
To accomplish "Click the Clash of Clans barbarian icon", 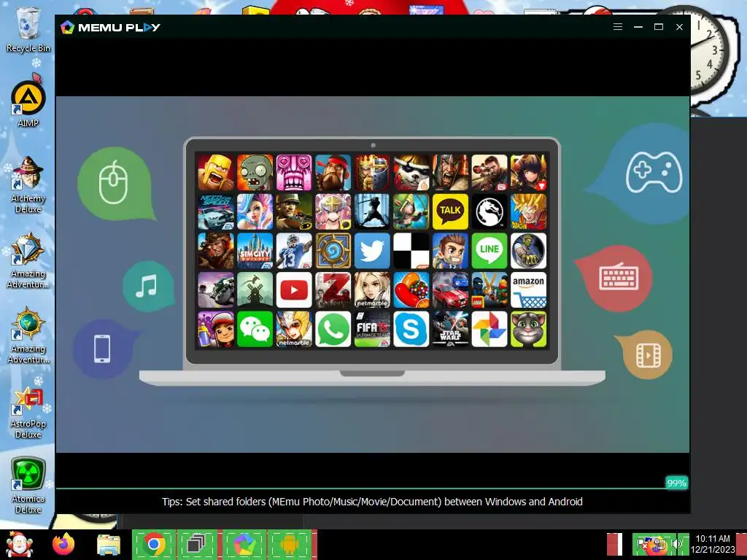I will tap(216, 172).
